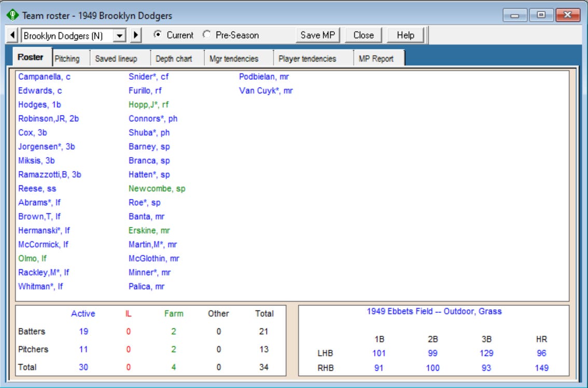Screen dimensions: 588x388
Task: Click RHB home run factor 149
Action: [541, 368]
